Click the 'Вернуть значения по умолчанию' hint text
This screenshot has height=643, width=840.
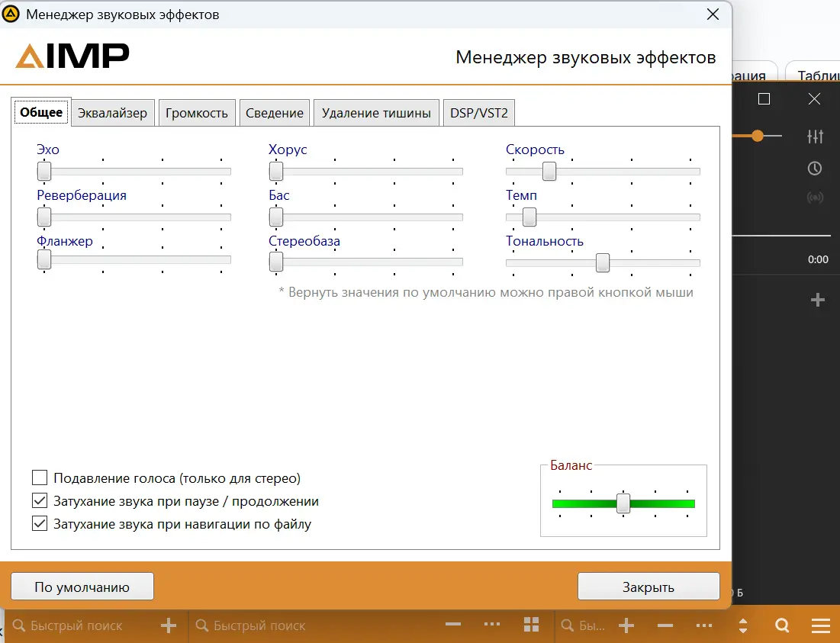click(486, 292)
